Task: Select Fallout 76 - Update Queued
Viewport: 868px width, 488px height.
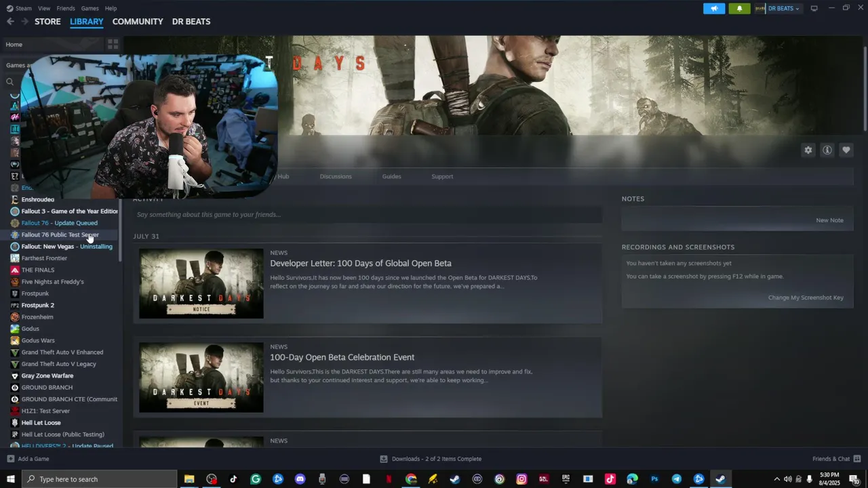Action: click(60, 223)
